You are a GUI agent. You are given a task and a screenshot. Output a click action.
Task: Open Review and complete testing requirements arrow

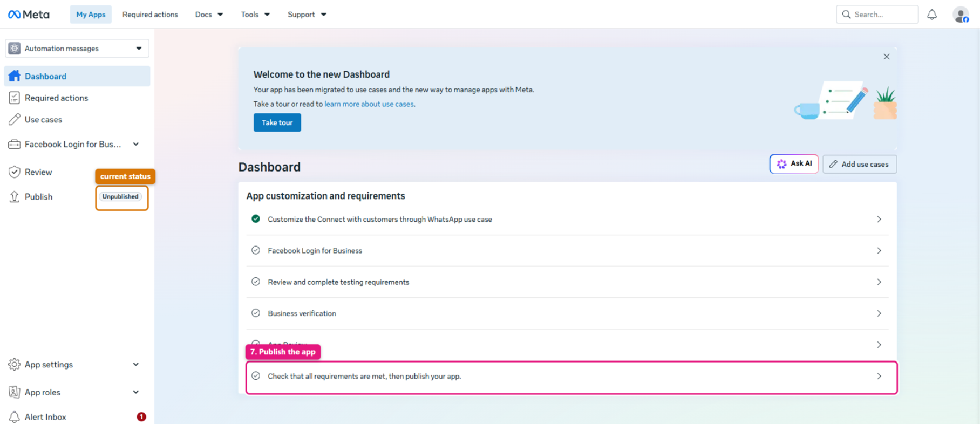(879, 282)
